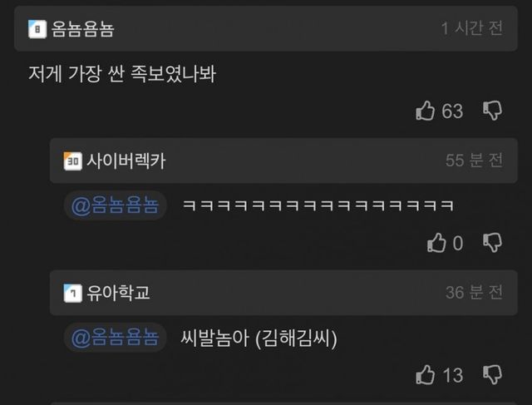The width and height of the screenshot is (532, 405).
Task: Click 유아학교's level 7 badge icon
Action: point(72,293)
